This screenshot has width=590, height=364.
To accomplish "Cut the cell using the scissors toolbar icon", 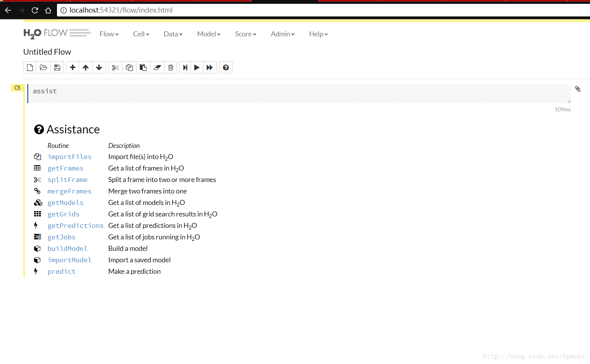I will pyautogui.click(x=115, y=68).
